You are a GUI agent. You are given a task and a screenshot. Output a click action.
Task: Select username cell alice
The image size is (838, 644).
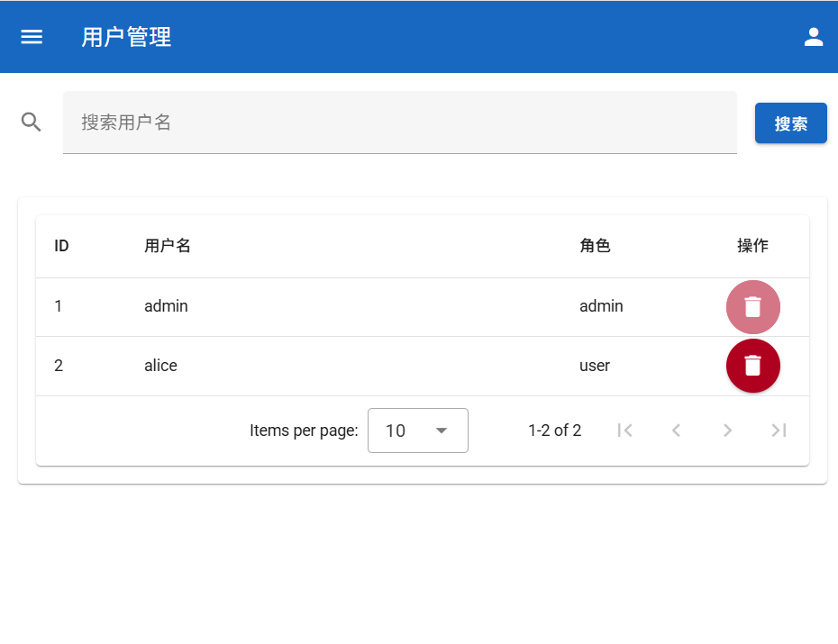161,366
